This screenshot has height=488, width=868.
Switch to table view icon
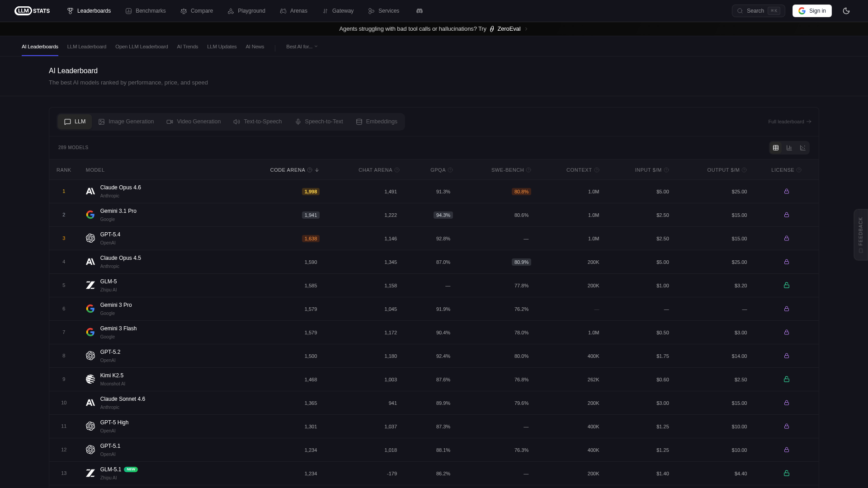[776, 148]
